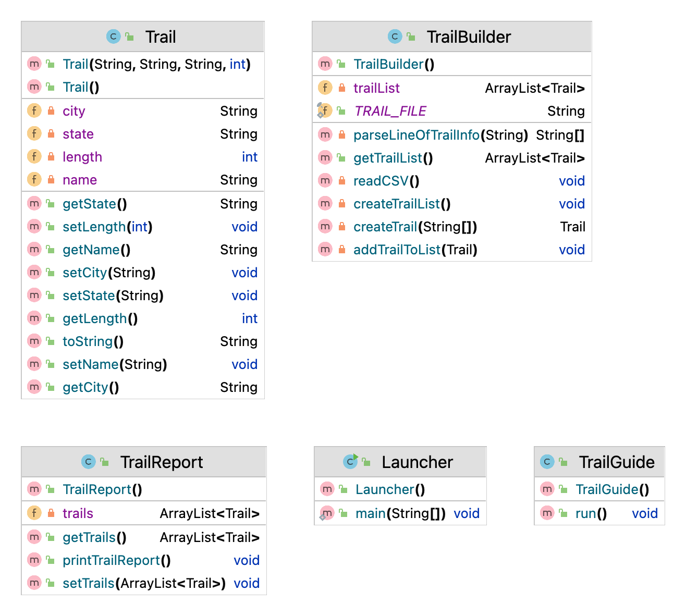Click the method icon beside getState()
The height and width of the screenshot is (616, 686).
[x=34, y=203]
